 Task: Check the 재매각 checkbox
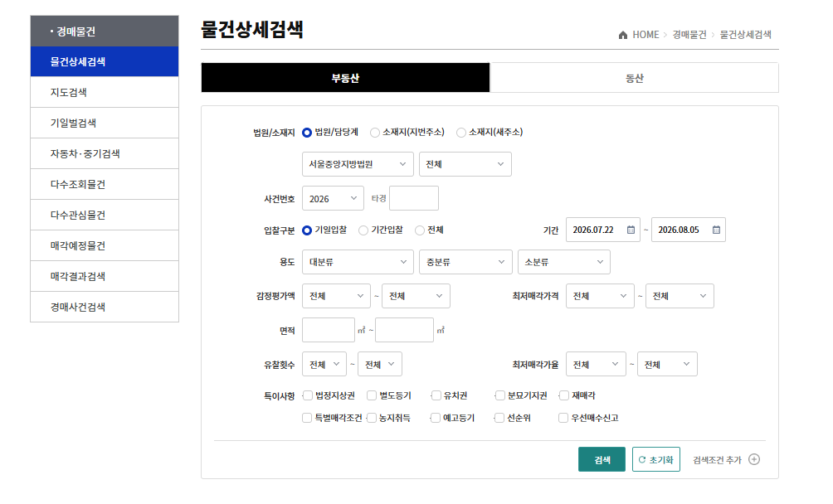click(564, 395)
